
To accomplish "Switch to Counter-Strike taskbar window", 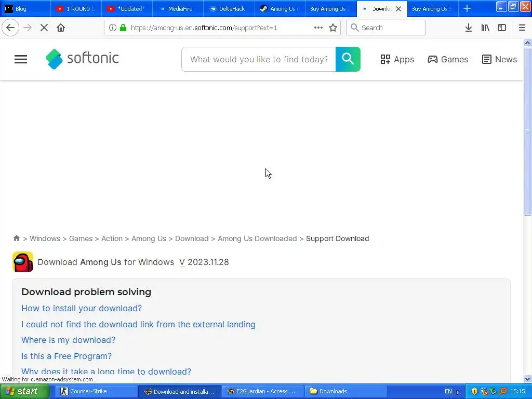I will (x=96, y=391).
